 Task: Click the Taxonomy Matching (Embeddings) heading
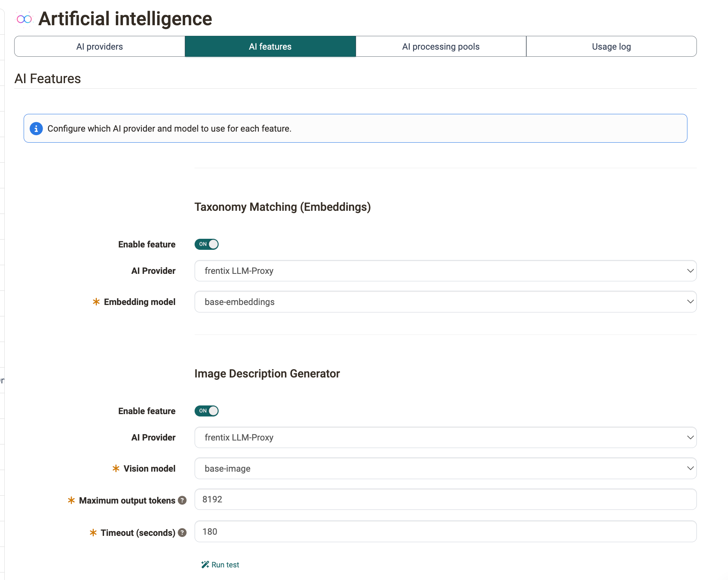coord(282,207)
